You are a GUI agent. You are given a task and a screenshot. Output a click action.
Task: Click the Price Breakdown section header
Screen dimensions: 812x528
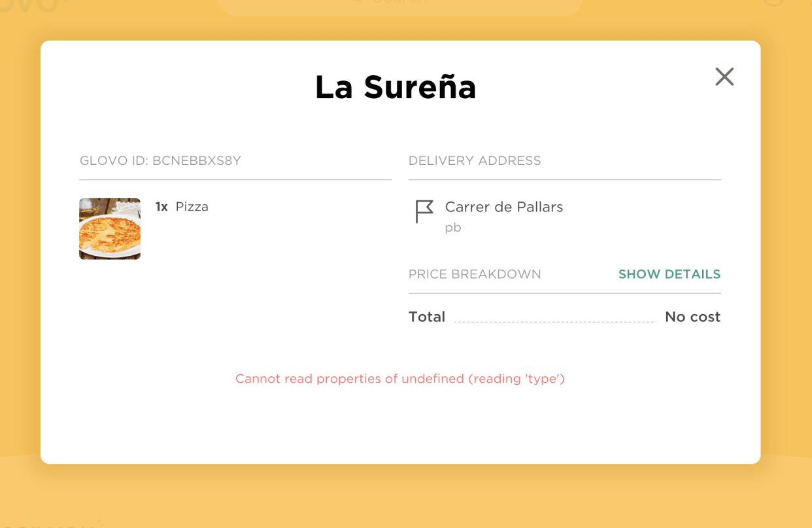[475, 274]
